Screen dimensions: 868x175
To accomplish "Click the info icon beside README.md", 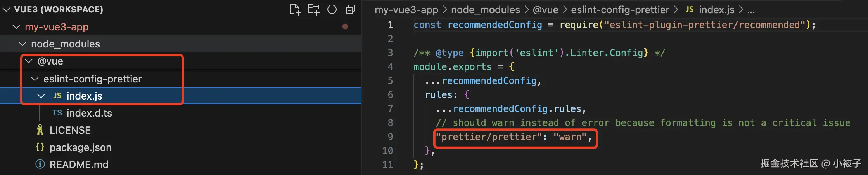I will (x=40, y=164).
